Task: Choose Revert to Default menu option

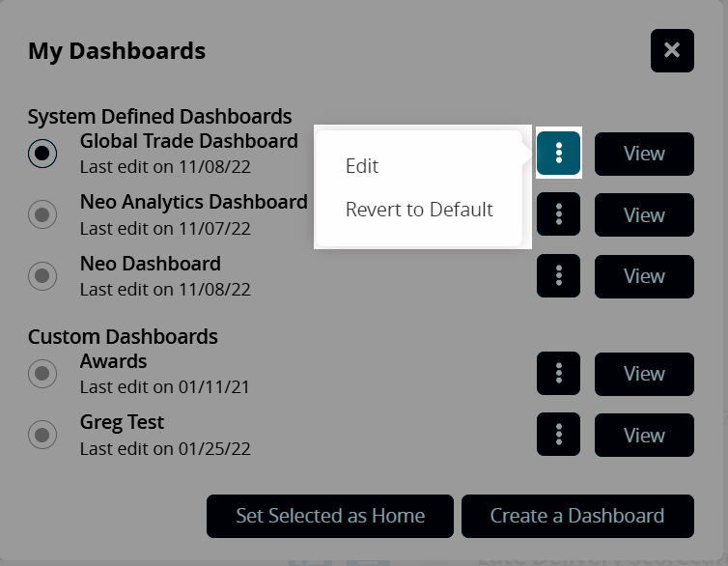Action: (x=419, y=210)
